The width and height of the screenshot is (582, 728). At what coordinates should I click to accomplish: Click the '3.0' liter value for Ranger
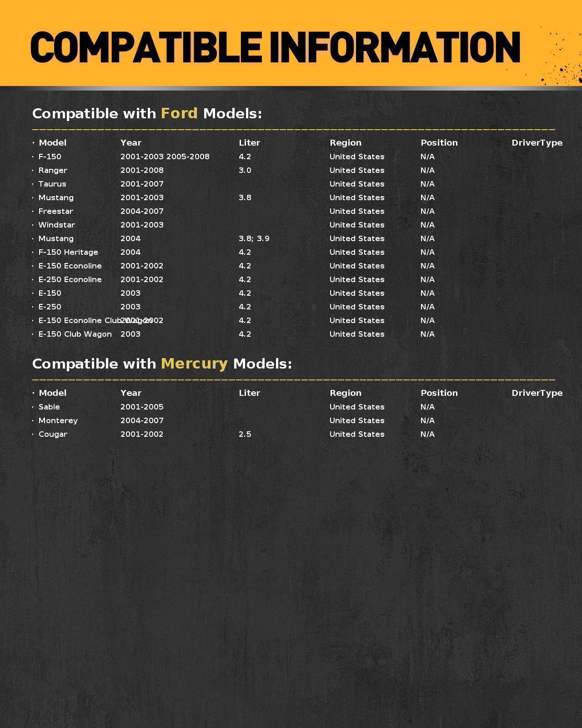245,170
